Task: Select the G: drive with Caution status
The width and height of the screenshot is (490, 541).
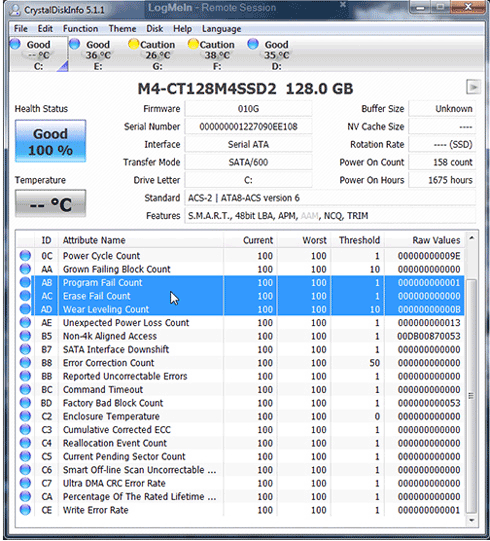Action: [x=157, y=55]
